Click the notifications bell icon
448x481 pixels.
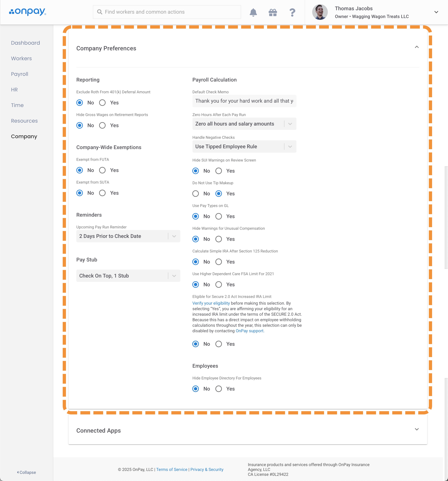pyautogui.click(x=253, y=12)
